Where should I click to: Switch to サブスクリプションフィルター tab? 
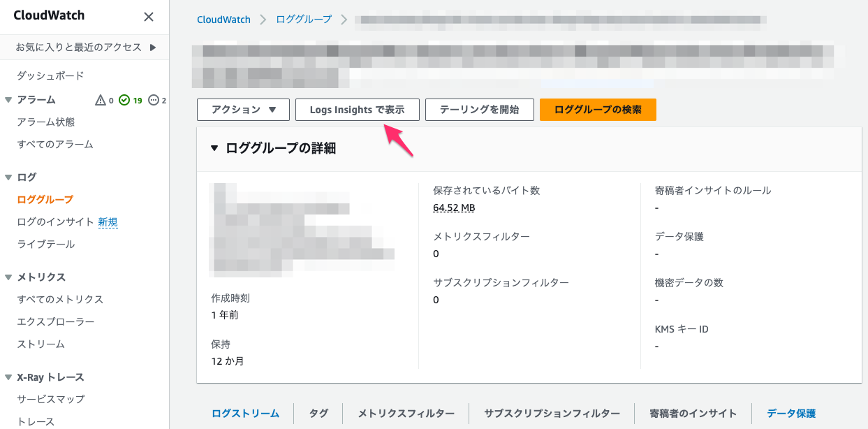click(x=552, y=414)
